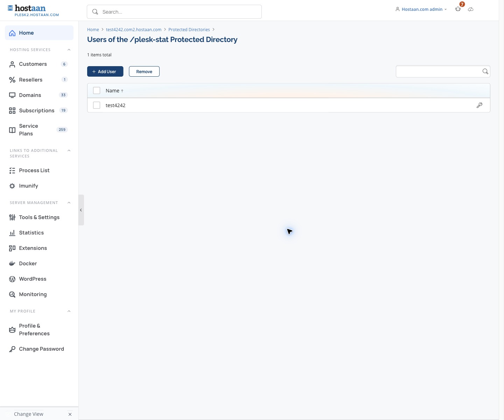
Task: Click the Home house icon
Action: pos(12,33)
